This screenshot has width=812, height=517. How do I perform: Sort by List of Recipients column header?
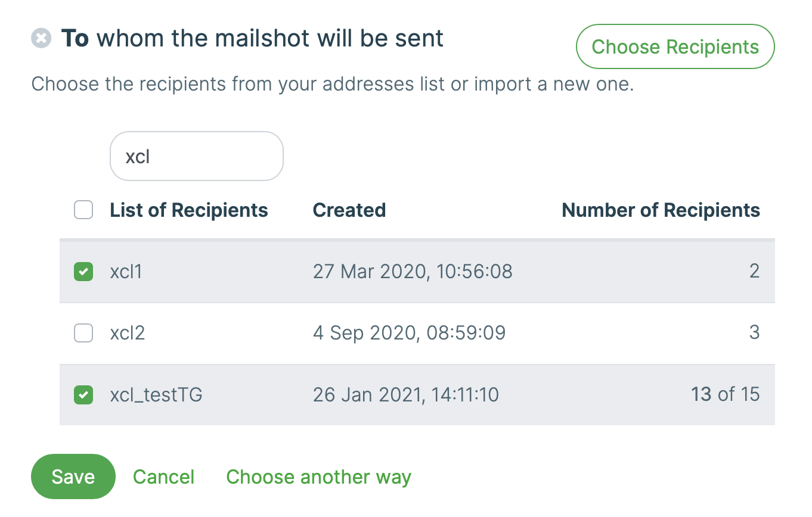tap(189, 210)
